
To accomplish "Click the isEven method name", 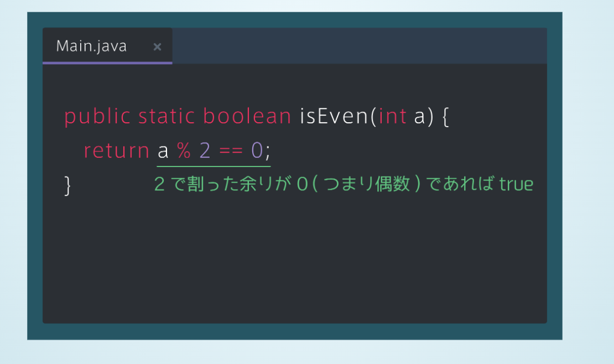I will pos(334,116).
